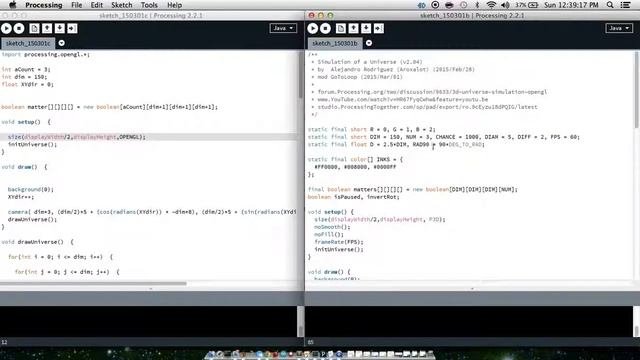
Task: Click the 'background(0);' line in left editor
Action: click(31, 189)
